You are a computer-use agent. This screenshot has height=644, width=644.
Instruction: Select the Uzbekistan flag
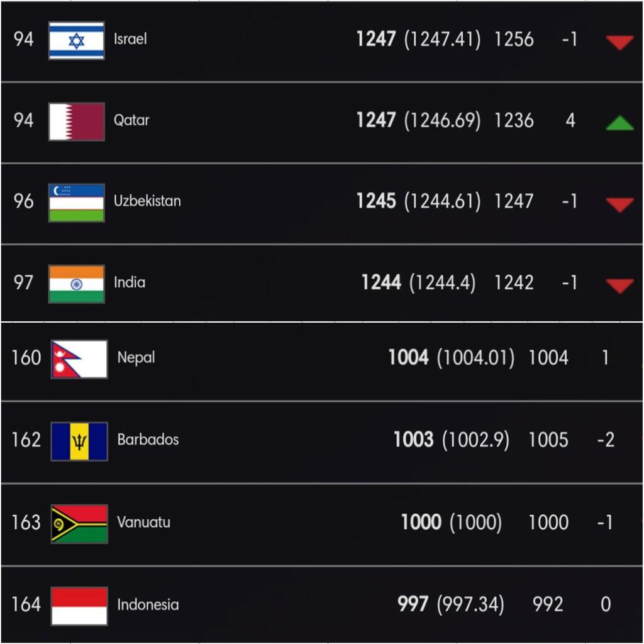point(76,203)
